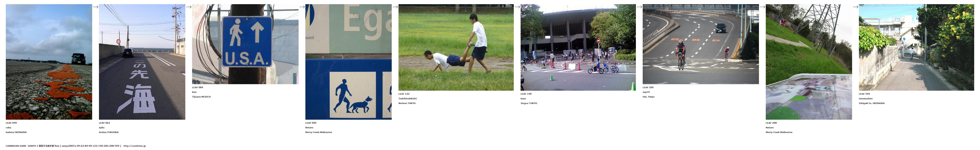The width and height of the screenshot is (980, 150).
Task: Open the pylon and map photo LEAF 208
Action: click(x=809, y=62)
